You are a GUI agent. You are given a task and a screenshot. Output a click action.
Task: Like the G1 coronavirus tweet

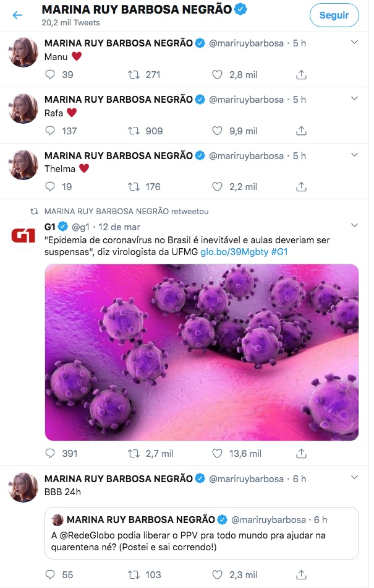tap(217, 454)
